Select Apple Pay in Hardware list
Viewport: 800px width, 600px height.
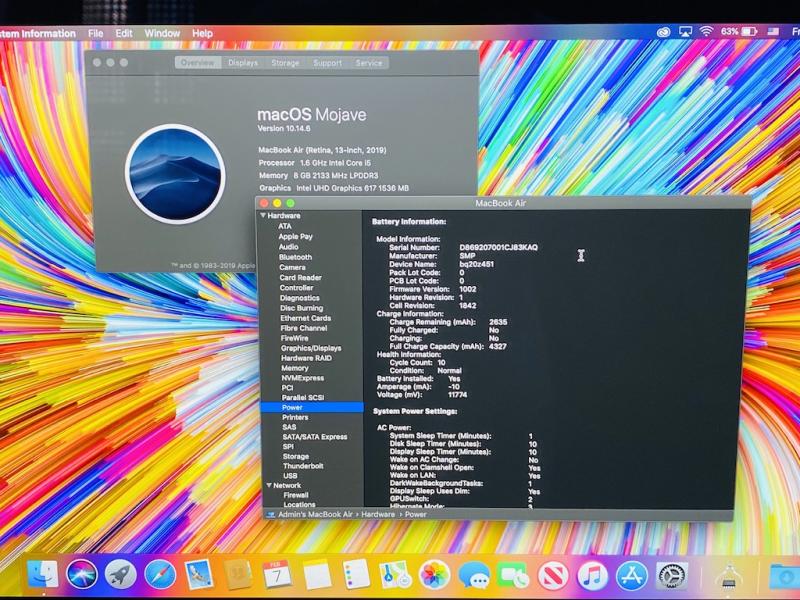(295, 236)
